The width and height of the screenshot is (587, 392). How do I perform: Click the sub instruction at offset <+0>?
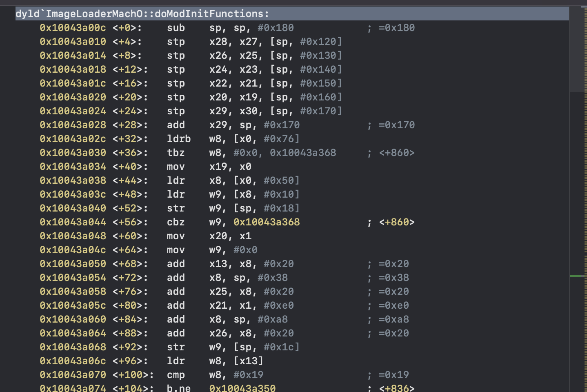(176, 28)
